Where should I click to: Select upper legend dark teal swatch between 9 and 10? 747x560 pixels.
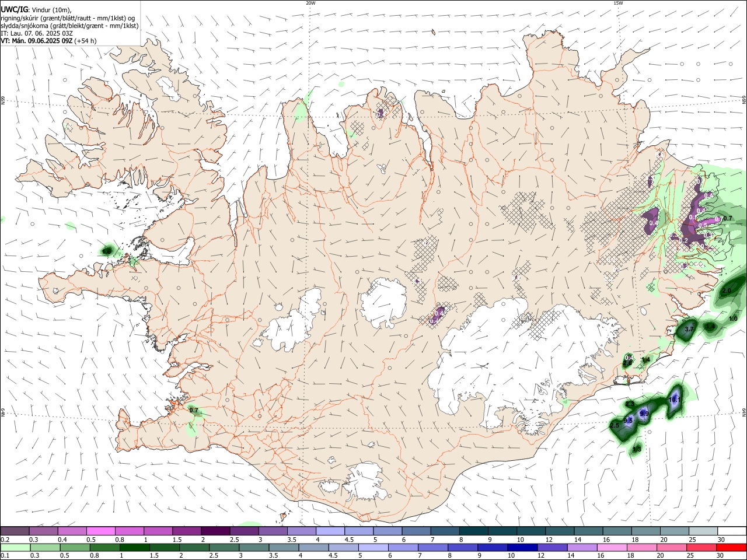502,531
